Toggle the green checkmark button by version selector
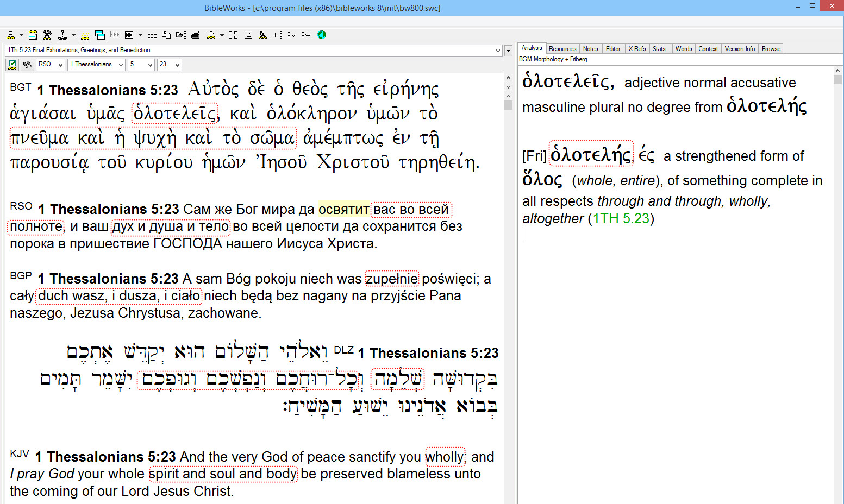844x504 pixels. click(12, 65)
